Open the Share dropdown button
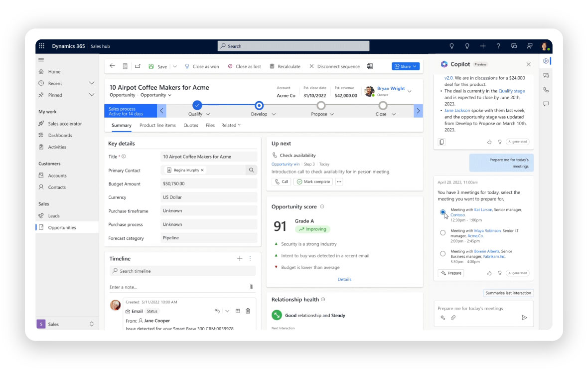 406,66
